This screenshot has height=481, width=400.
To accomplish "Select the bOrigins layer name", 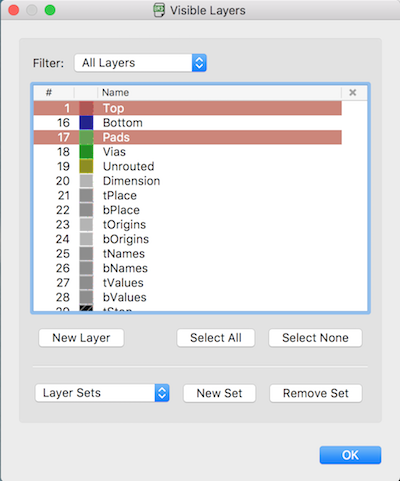I will (x=126, y=239).
